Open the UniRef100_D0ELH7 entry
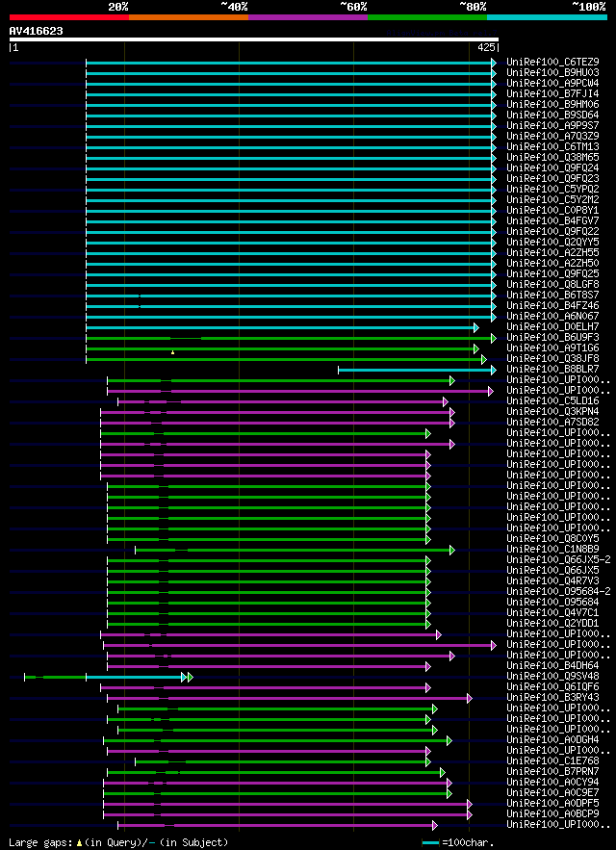 pos(552,326)
